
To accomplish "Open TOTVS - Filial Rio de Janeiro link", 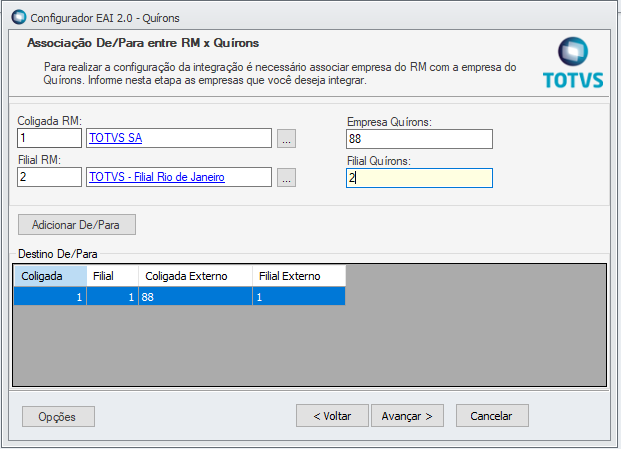I will (155, 177).
